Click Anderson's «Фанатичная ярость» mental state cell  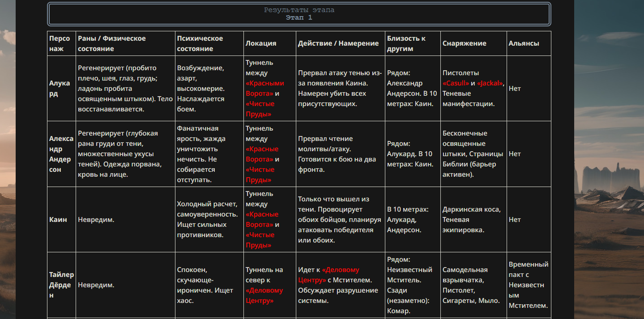coord(209,154)
